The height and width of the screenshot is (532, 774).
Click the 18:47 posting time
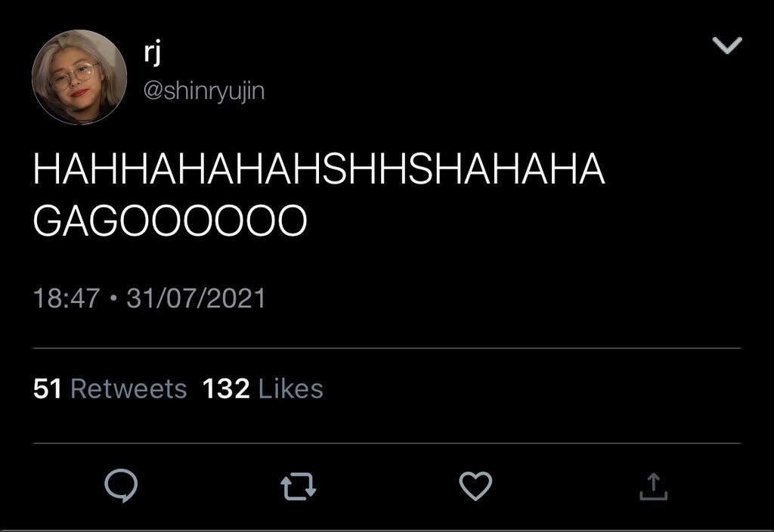point(67,298)
